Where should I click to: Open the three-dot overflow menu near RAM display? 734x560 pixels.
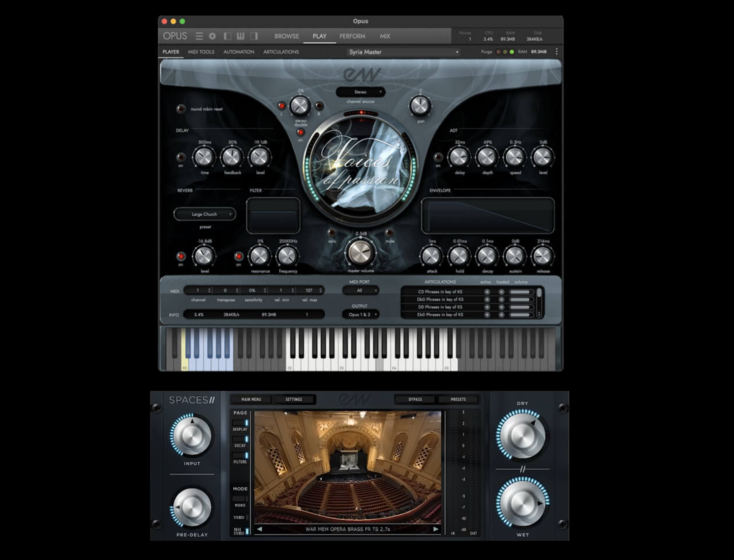click(557, 51)
